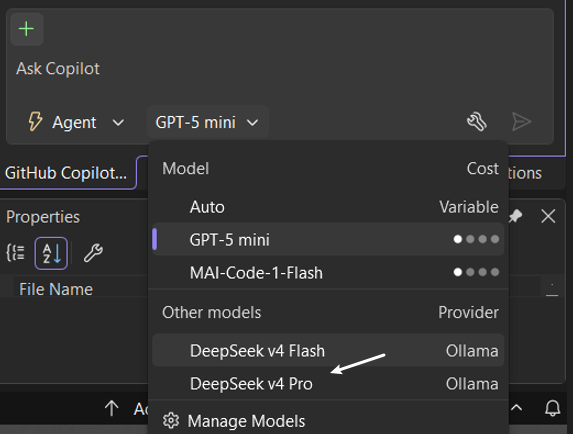The height and width of the screenshot is (434, 573).
Task: Click the Provider column header
Action: coord(468,312)
